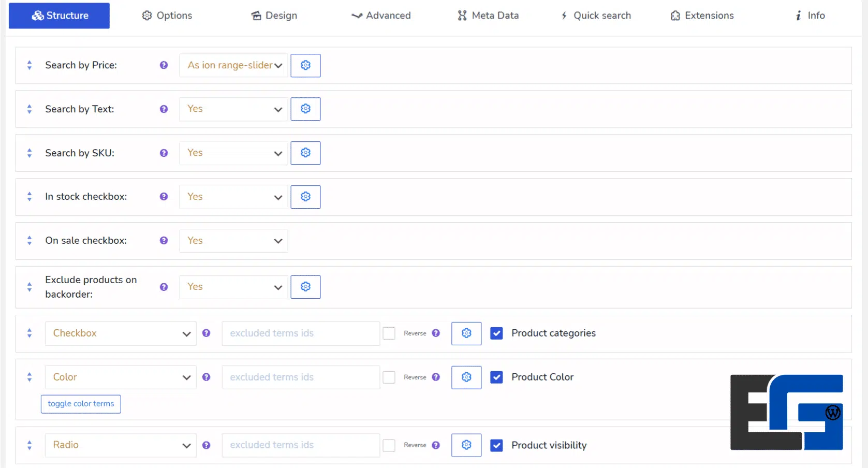Click the help icon next to Checkbox dropdown
This screenshot has width=868, height=468.
(x=206, y=333)
